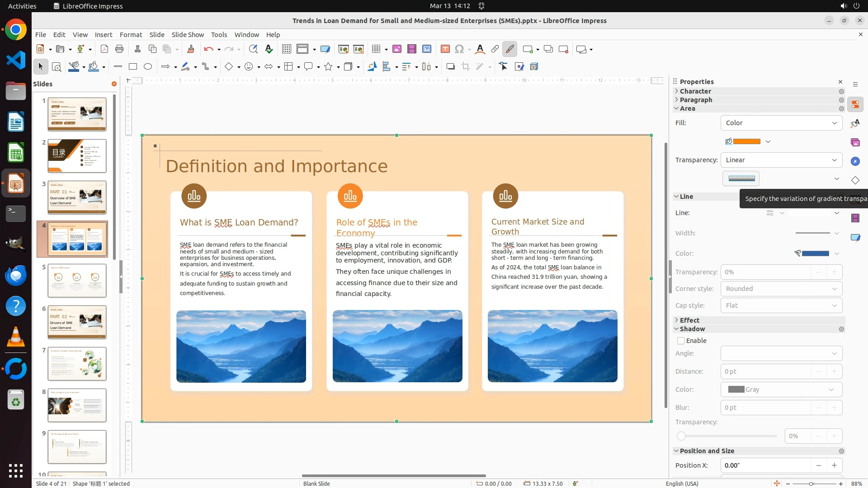Select the Ellipse shape tool
The width and height of the screenshot is (868, 488).
[x=148, y=67]
